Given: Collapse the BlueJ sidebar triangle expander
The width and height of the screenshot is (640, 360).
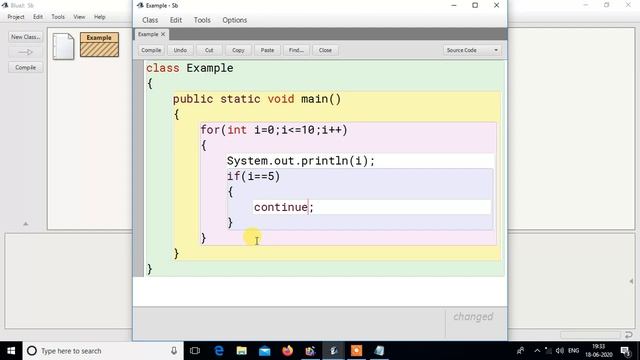Looking at the screenshot, I should coord(25,224).
